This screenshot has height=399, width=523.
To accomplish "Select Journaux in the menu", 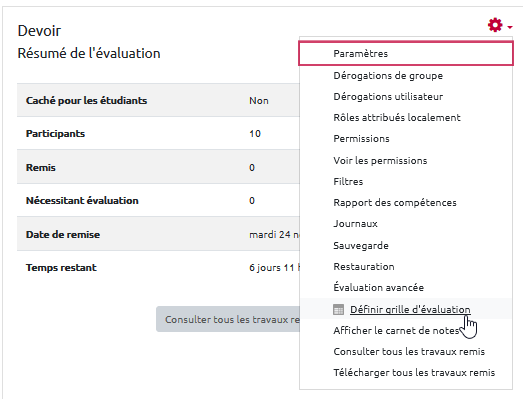I will [x=355, y=224].
